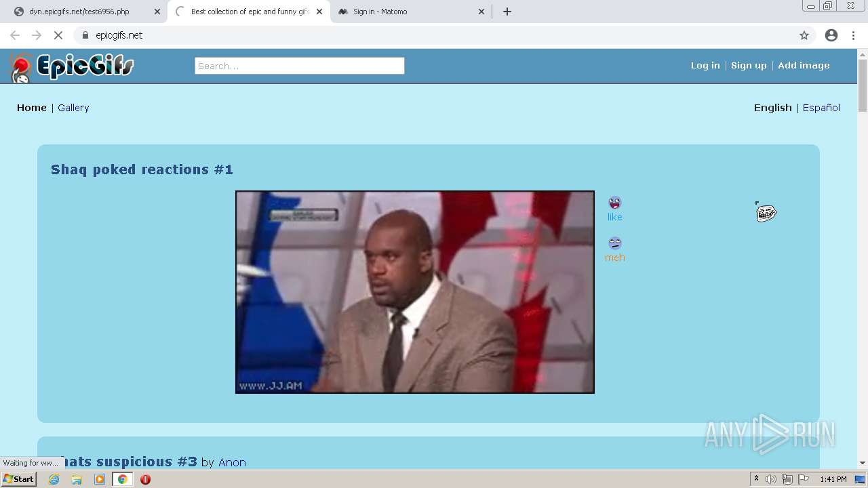868x488 pixels.
Task: Bookmark this page with the star icon
Action: click(804, 35)
